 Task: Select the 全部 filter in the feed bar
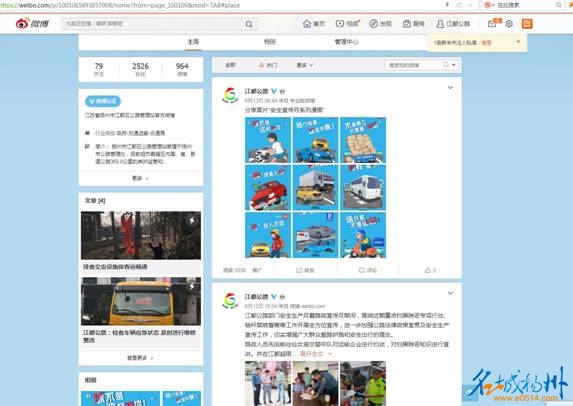230,65
